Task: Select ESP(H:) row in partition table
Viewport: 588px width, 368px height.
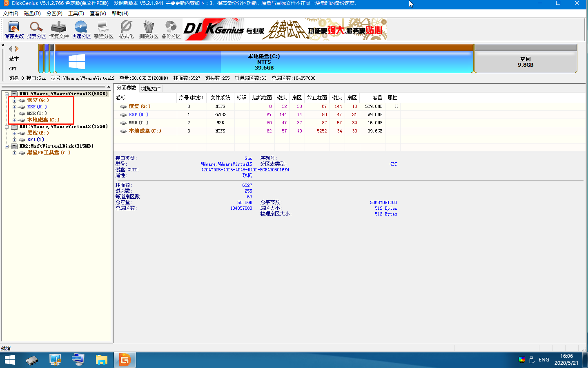Action: [257, 114]
